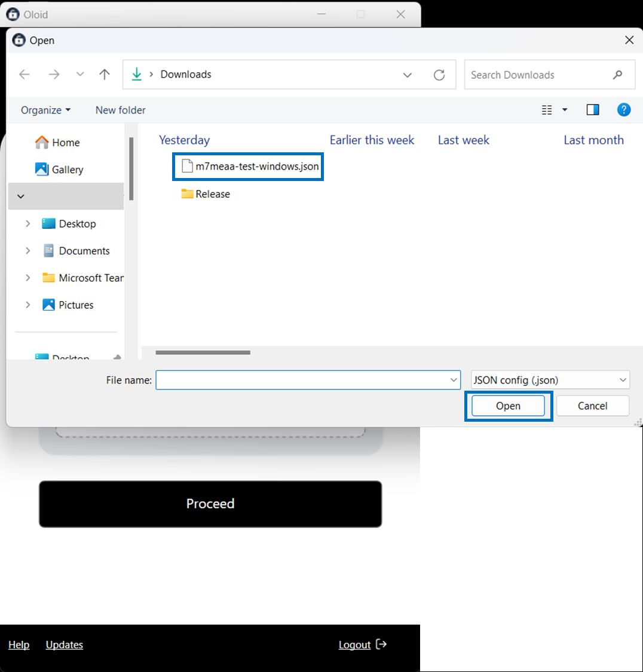
Task: Open Gallery in navigation pane
Action: [x=59, y=169]
